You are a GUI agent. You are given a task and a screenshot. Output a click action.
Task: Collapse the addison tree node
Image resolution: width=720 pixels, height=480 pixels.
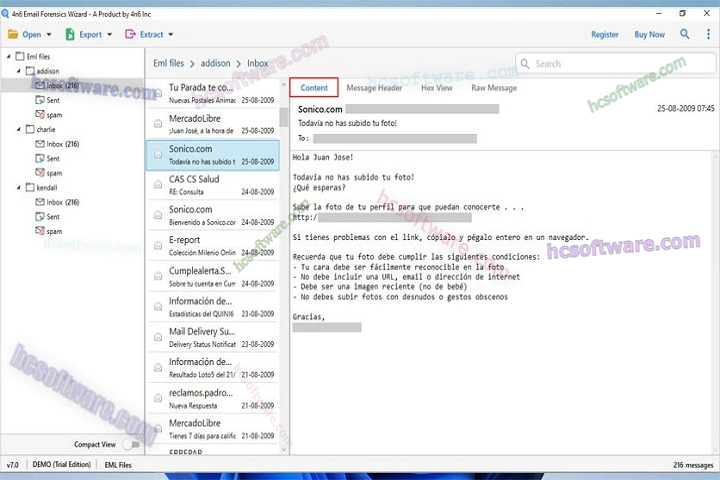pos(19,71)
